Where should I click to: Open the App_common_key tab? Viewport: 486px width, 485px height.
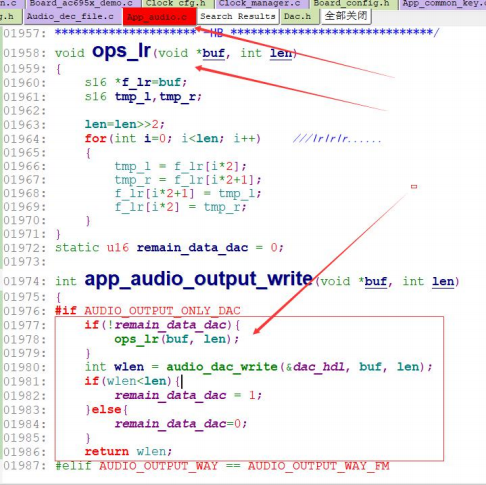pos(443,4)
